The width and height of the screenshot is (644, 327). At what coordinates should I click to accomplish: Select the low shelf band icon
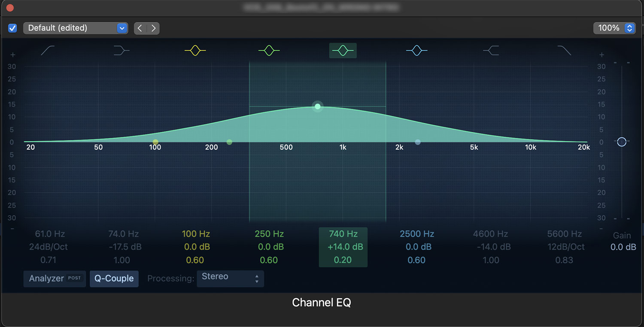[x=121, y=50]
